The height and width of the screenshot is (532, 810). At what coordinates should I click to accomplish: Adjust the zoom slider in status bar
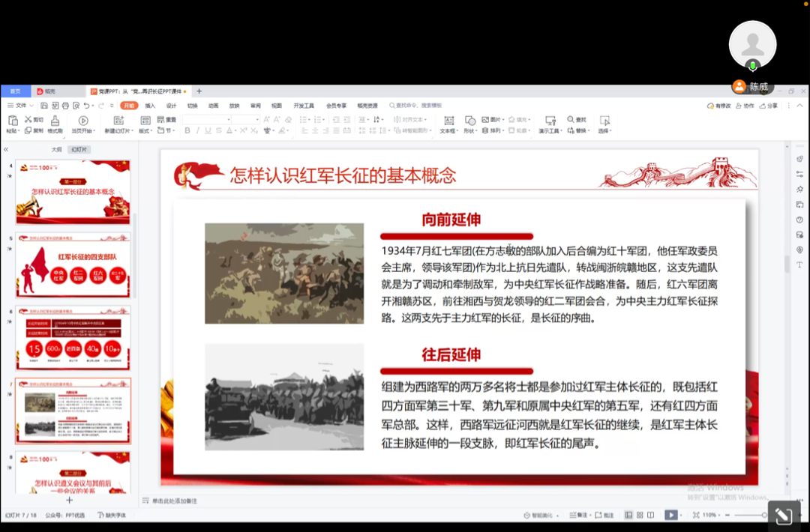[x=750, y=516]
